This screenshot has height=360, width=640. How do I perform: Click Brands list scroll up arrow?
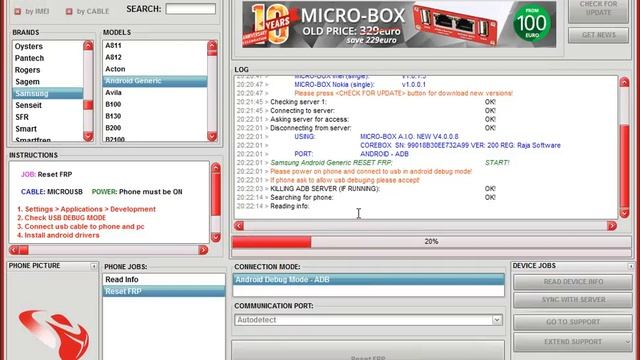[x=88, y=45]
